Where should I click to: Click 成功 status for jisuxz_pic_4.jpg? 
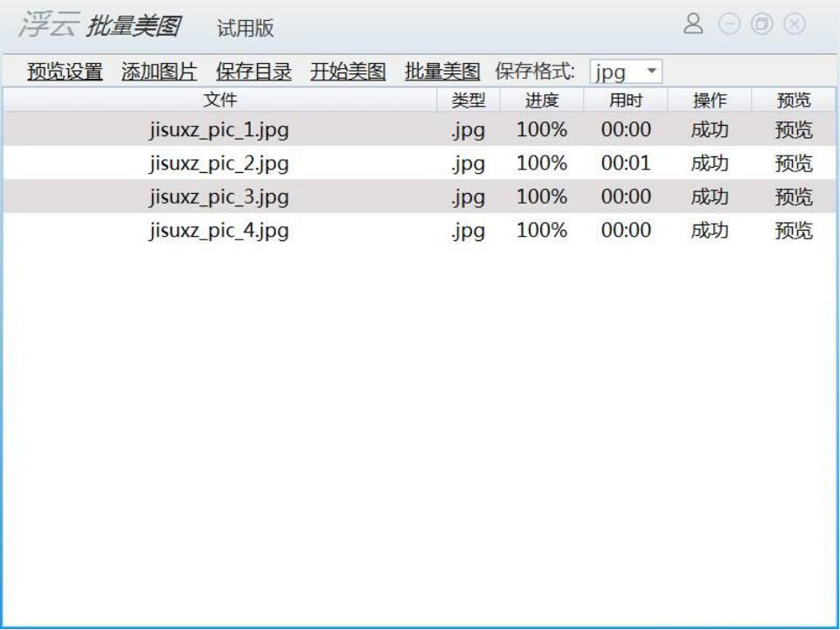pyautogui.click(x=710, y=231)
